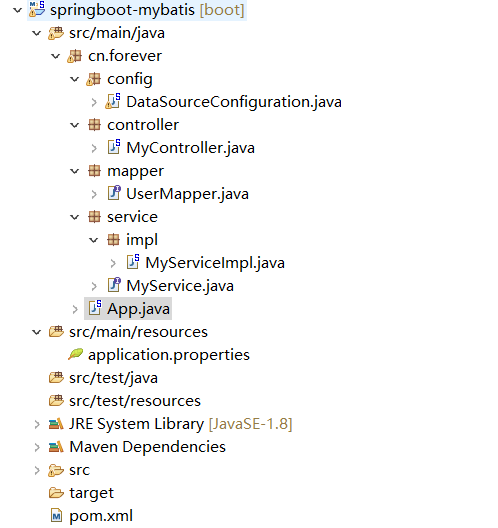Collapse the cn.forever package

(x=56, y=56)
